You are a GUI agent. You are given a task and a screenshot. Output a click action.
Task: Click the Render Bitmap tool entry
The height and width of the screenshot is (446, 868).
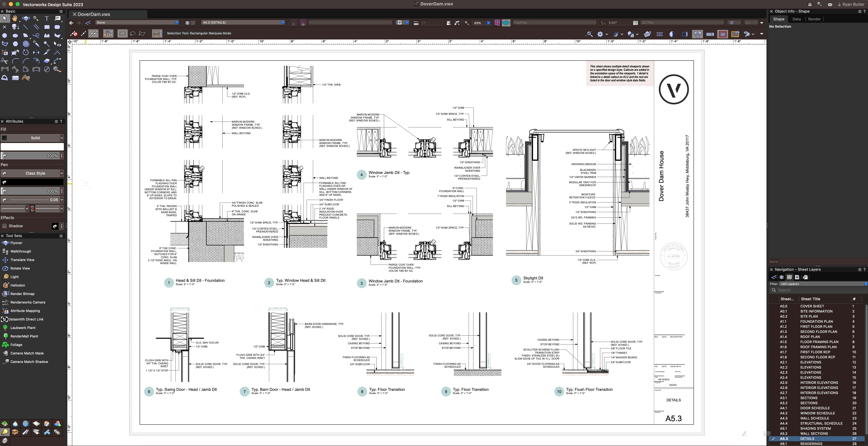tap(22, 294)
